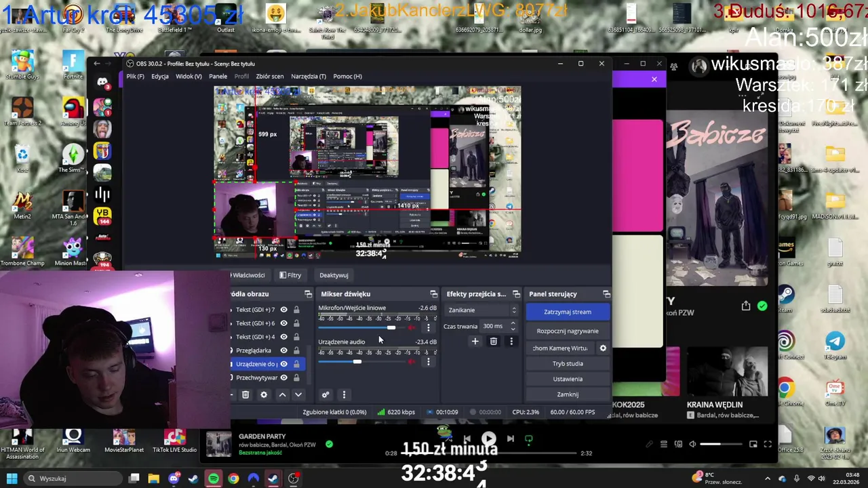Increase Czas trwania duration stepper
The width and height of the screenshot is (868, 488).
tap(513, 323)
